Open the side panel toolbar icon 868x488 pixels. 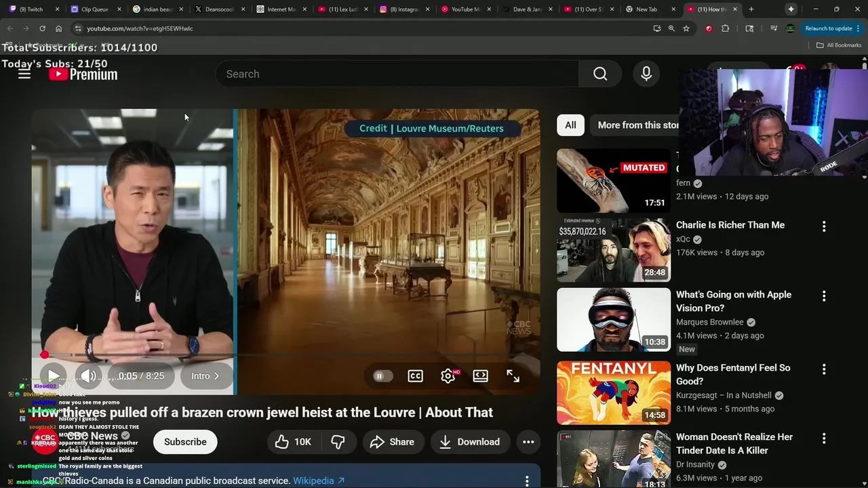click(x=749, y=28)
